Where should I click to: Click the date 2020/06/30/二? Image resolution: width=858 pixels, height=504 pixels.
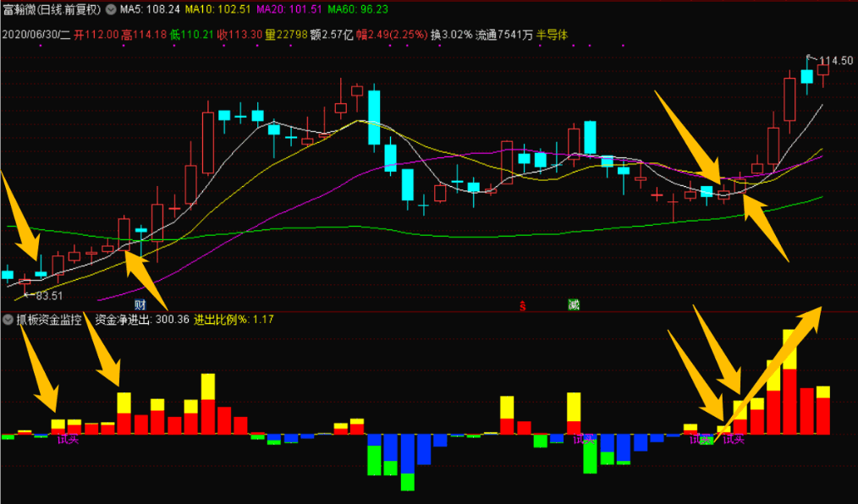(36, 35)
